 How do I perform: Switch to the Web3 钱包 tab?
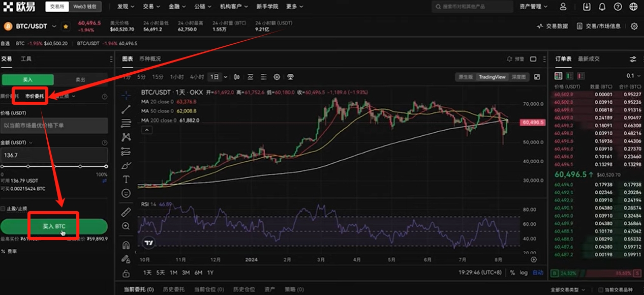click(84, 7)
